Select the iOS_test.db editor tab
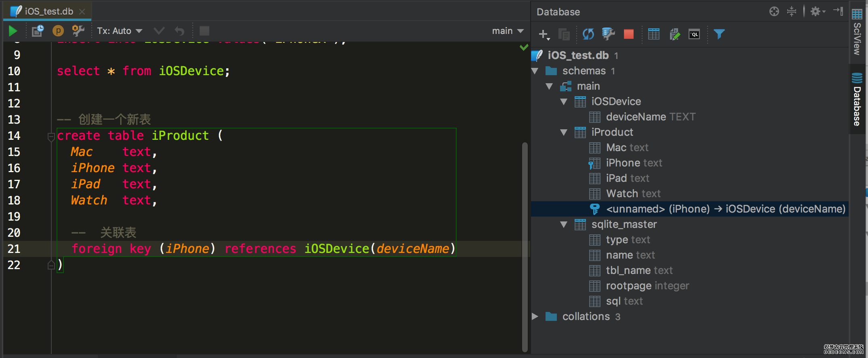The image size is (868, 358). [48, 11]
